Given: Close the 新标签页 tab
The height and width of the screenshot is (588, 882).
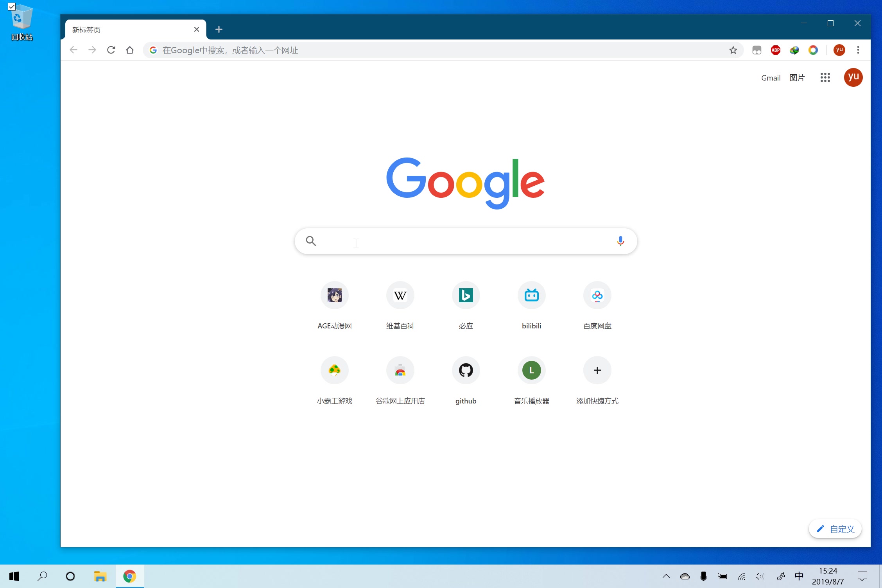Looking at the screenshot, I should 197,29.
